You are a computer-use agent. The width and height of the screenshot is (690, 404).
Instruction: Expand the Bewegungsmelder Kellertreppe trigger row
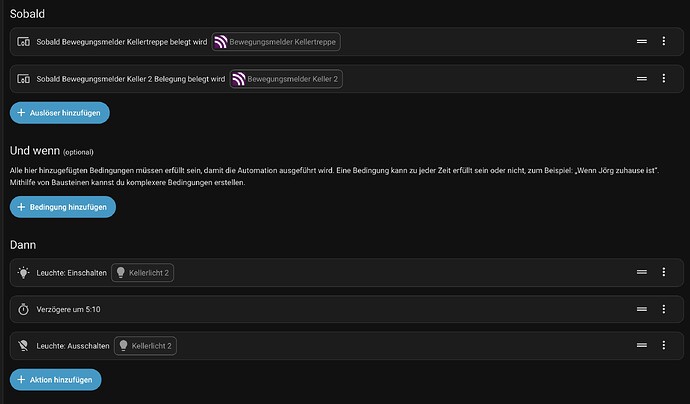346,42
